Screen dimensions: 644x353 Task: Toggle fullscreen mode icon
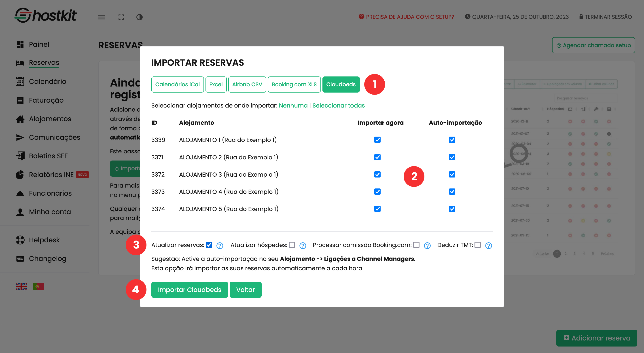121,17
